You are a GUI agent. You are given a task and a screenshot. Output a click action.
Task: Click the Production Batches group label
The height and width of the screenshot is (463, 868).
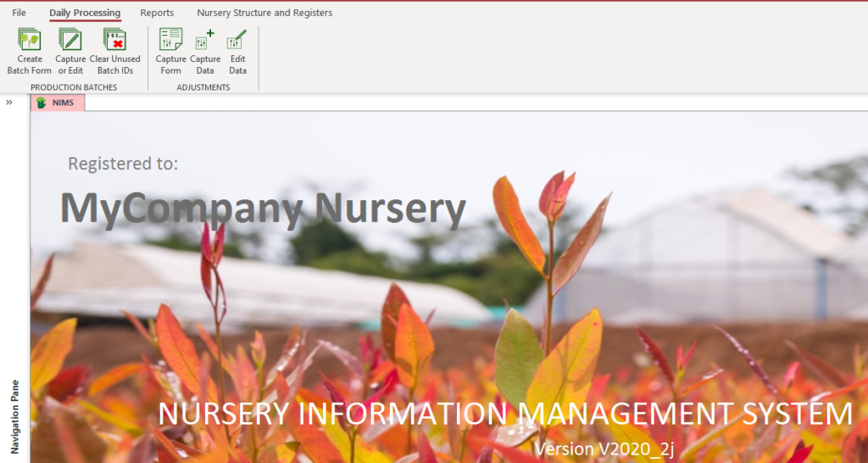pos(74,87)
